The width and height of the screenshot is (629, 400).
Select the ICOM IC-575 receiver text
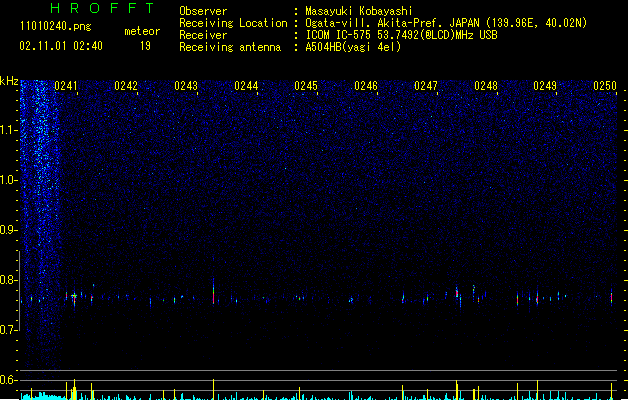(x=401, y=35)
